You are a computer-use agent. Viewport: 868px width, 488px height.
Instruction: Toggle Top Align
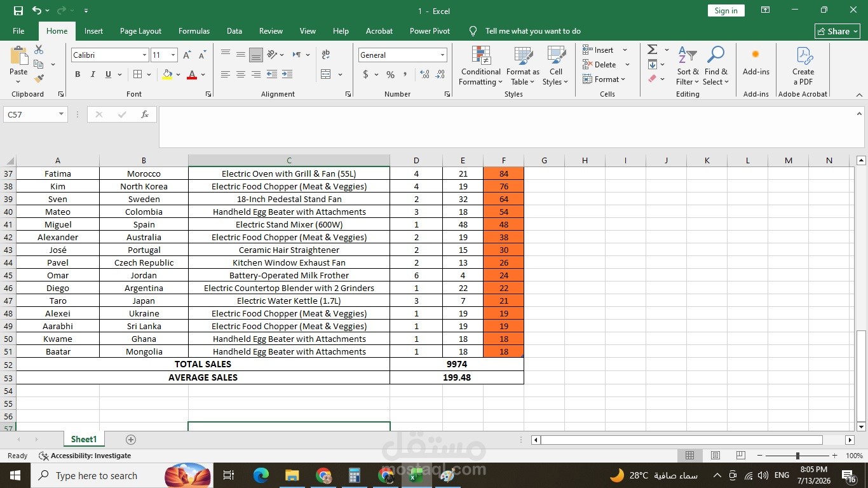(226, 55)
